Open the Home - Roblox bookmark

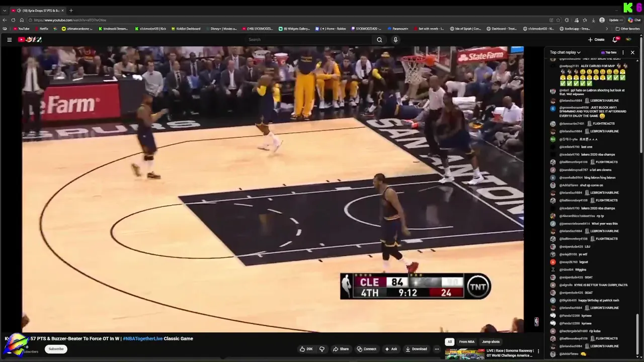pyautogui.click(x=331, y=29)
